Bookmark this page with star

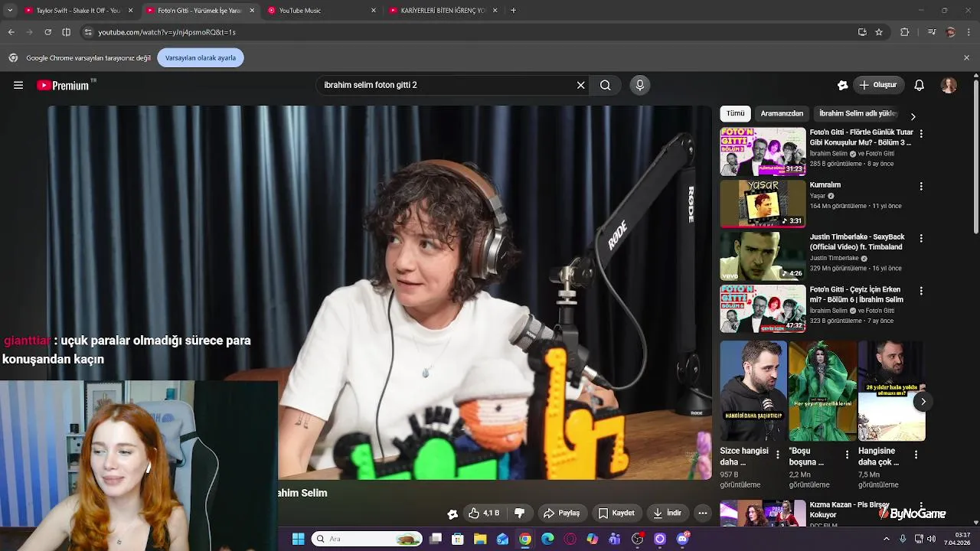click(879, 32)
